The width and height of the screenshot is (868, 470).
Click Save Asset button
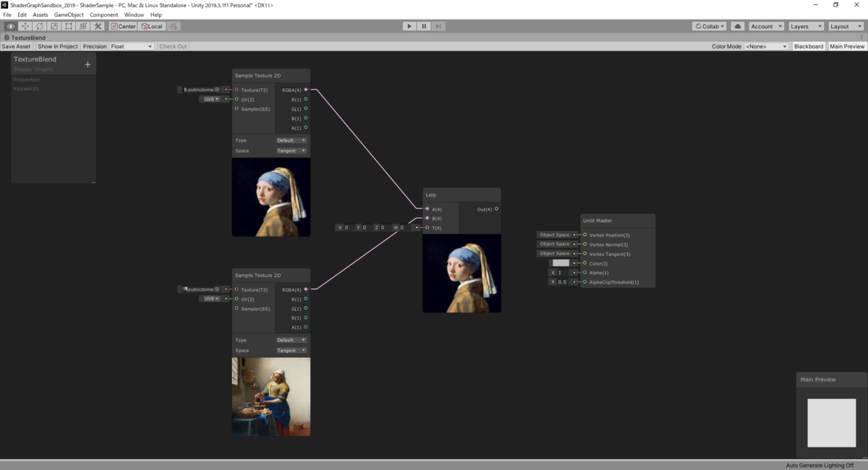17,46
